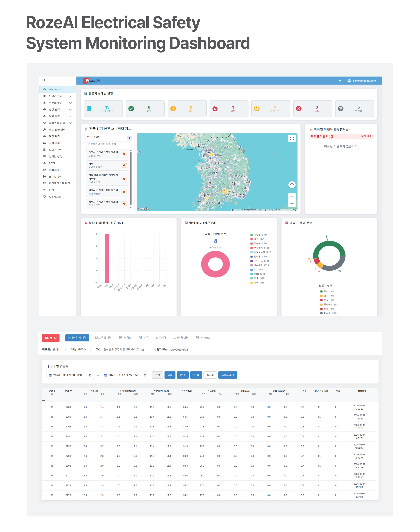Switch to the 단말기 테스트 tab

point(203,338)
